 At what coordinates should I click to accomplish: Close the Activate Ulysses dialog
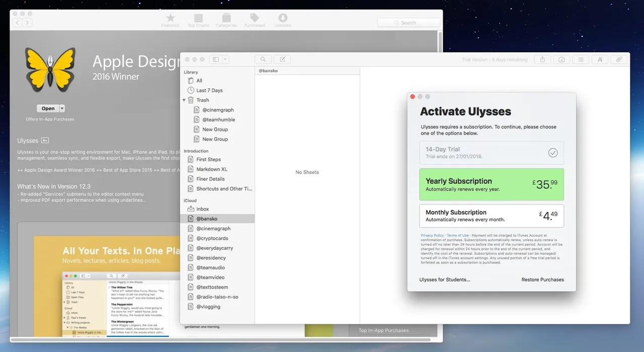(413, 97)
